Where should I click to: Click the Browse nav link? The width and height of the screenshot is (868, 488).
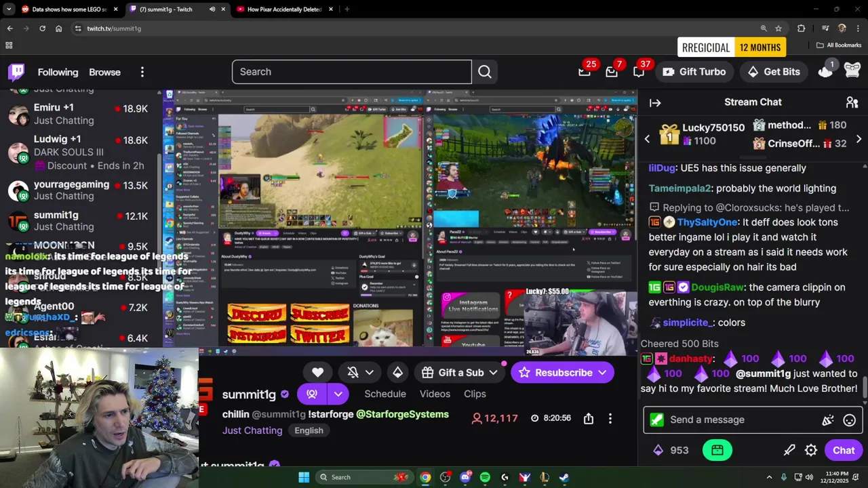[x=104, y=72]
